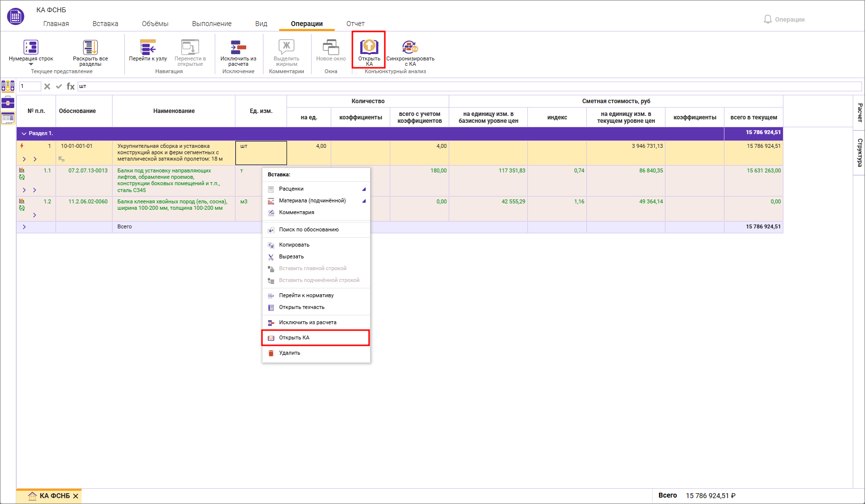Click the formula bar containing шт
The height and width of the screenshot is (504, 865).
coord(469,86)
